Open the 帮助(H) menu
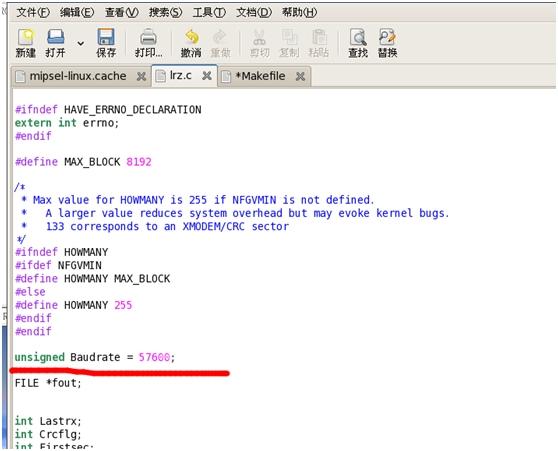This screenshot has width=558, height=451. pyautogui.click(x=299, y=12)
